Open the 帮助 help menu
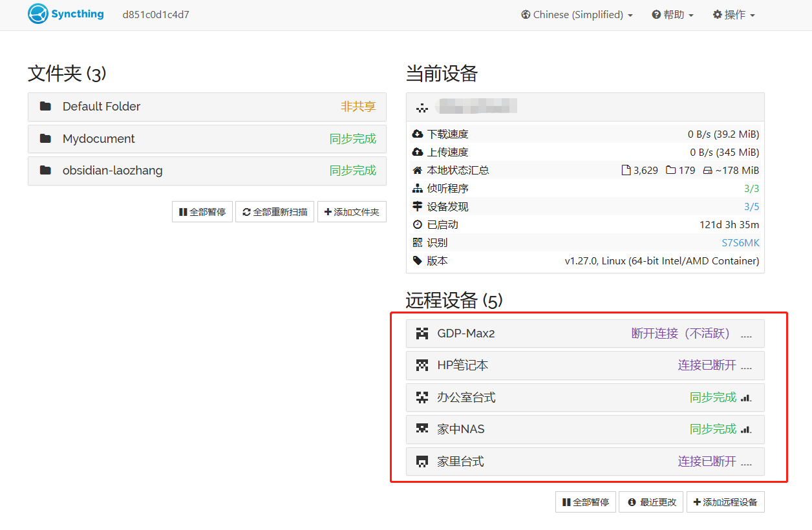Viewport: 812px width, 530px height. click(x=672, y=14)
